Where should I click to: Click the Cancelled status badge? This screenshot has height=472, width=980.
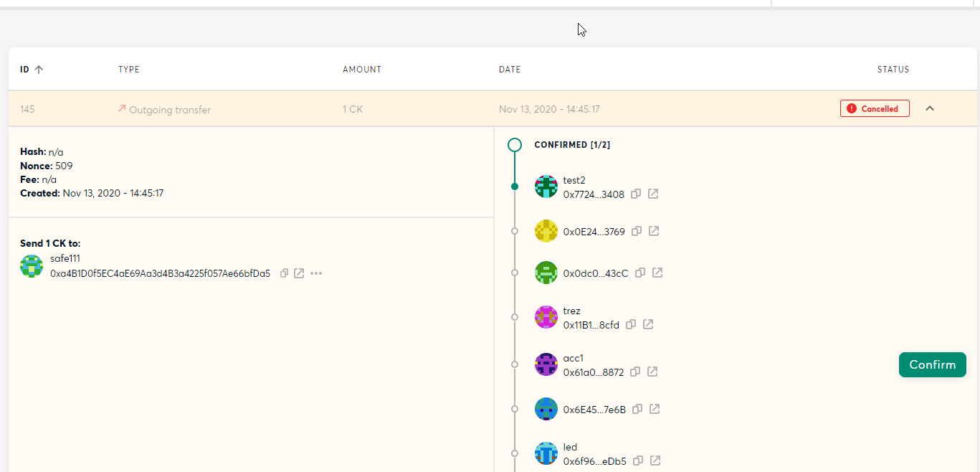click(875, 108)
